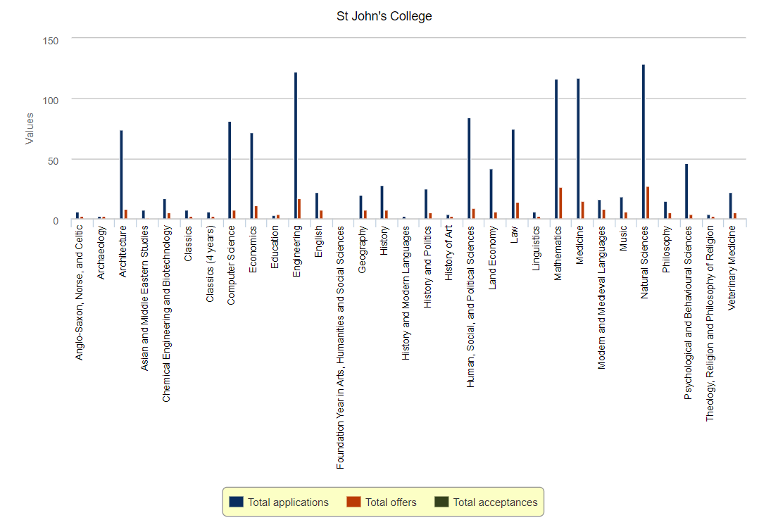
Task: Toggle the 'Total acceptances' legend label
Action: pos(495,502)
